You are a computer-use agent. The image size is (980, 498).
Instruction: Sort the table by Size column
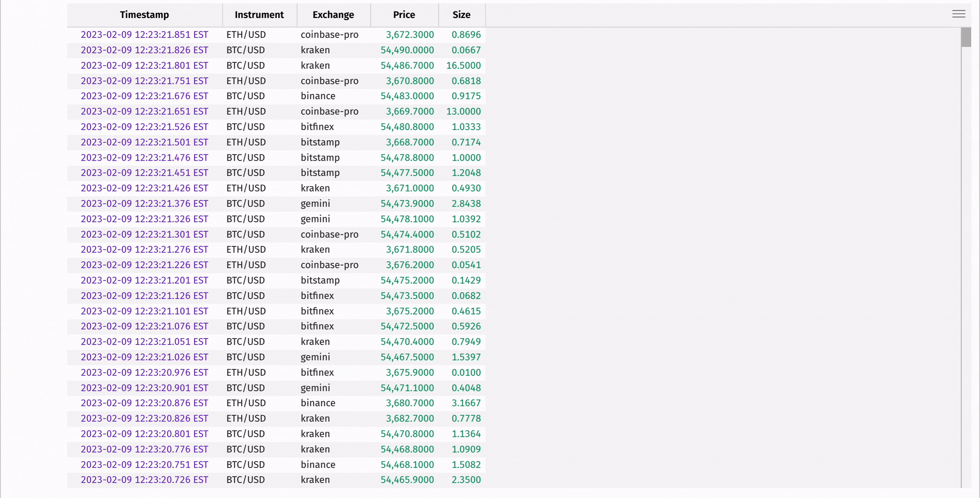[x=461, y=15]
